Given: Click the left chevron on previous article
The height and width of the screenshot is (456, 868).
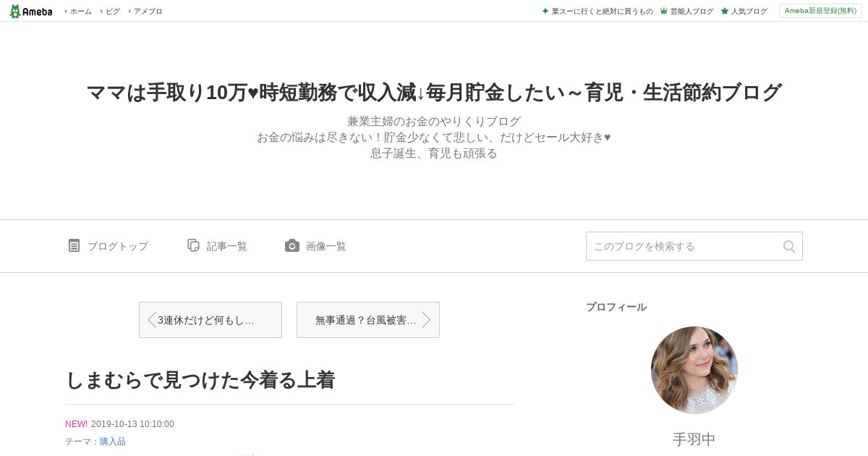Looking at the screenshot, I should tap(151, 320).
